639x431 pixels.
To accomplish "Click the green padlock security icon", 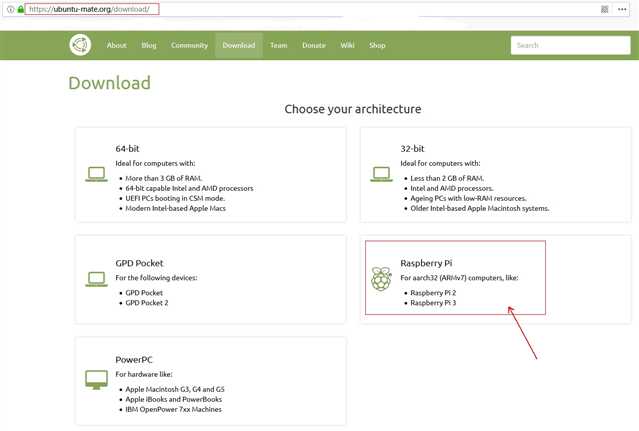I will coord(20,9).
